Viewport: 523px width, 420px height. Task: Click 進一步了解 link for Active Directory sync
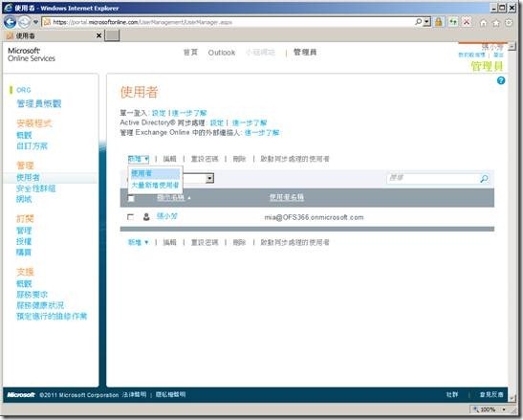250,122
